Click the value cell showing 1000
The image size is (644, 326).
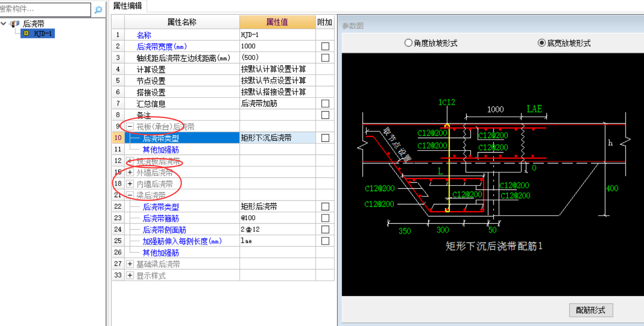(x=277, y=46)
